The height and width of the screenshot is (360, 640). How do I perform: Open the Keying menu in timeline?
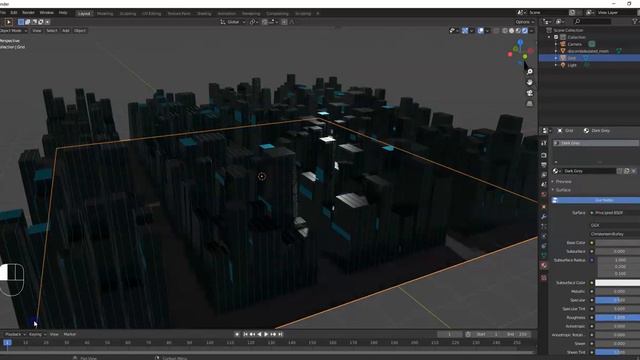(37, 334)
